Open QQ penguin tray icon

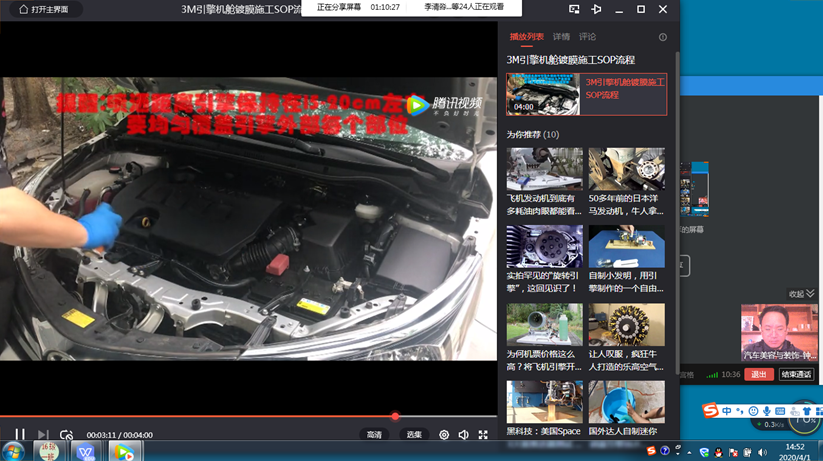[719, 452]
